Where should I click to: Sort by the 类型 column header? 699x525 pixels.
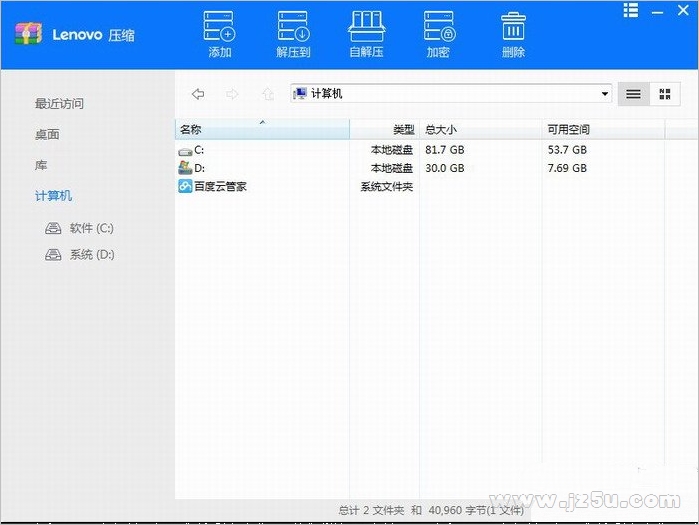(385, 130)
